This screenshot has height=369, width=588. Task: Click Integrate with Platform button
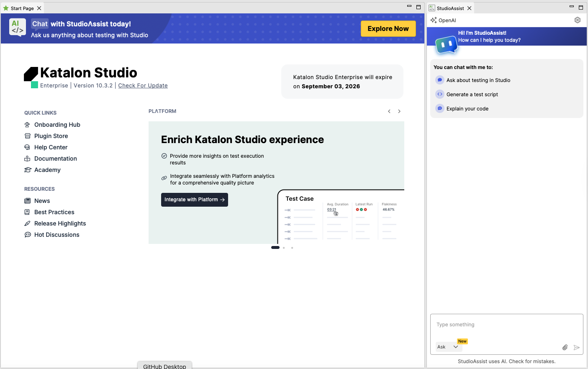click(x=195, y=200)
